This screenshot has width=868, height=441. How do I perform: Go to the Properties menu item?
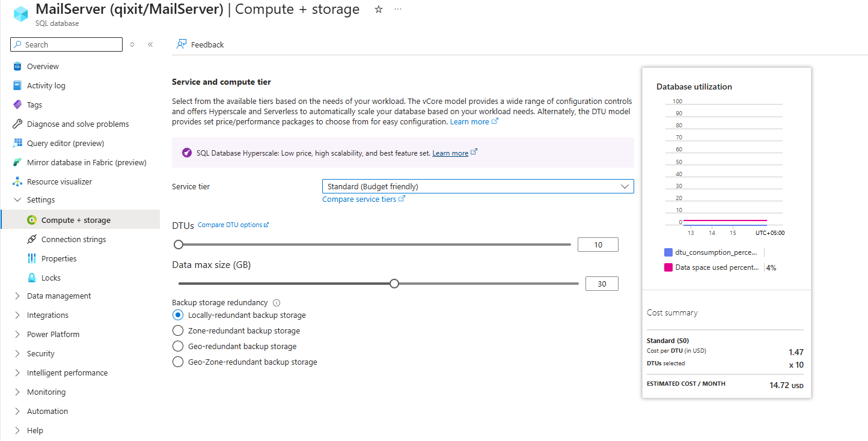[x=59, y=259]
